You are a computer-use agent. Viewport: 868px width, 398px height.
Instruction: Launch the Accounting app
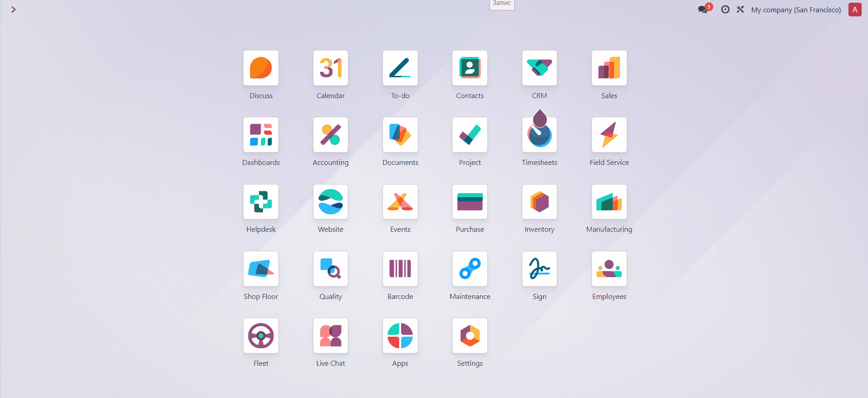(331, 135)
